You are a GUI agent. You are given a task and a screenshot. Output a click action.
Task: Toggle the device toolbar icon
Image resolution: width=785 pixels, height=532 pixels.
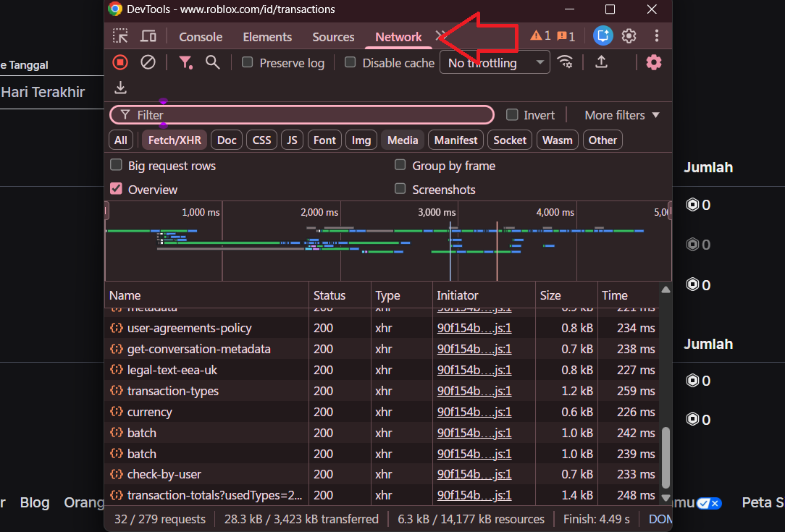click(x=148, y=35)
